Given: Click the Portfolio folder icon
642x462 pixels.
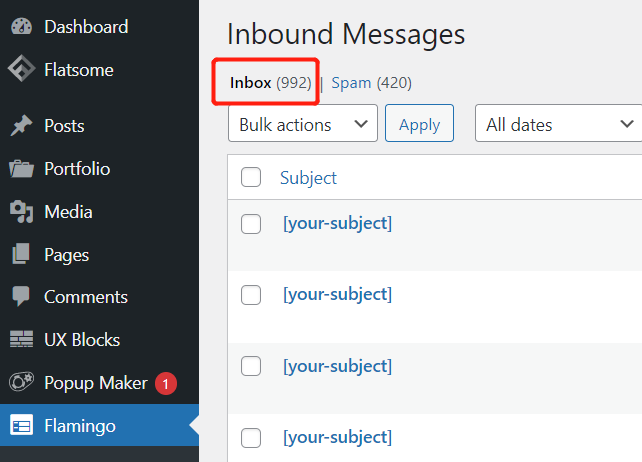Looking at the screenshot, I should coord(21,169).
